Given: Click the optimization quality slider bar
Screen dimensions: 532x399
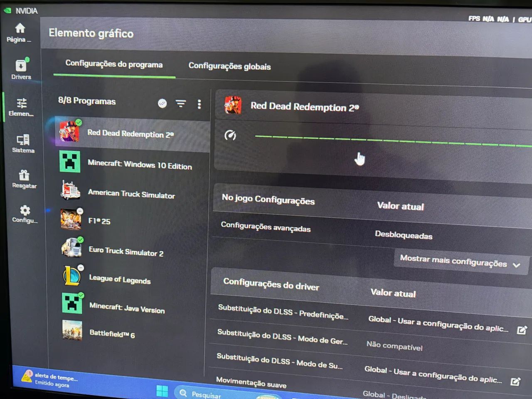Looking at the screenshot, I should coord(393,140).
